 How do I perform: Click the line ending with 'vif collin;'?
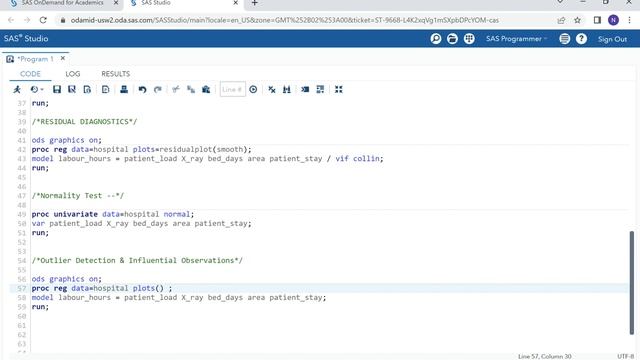pyautogui.click(x=208, y=159)
